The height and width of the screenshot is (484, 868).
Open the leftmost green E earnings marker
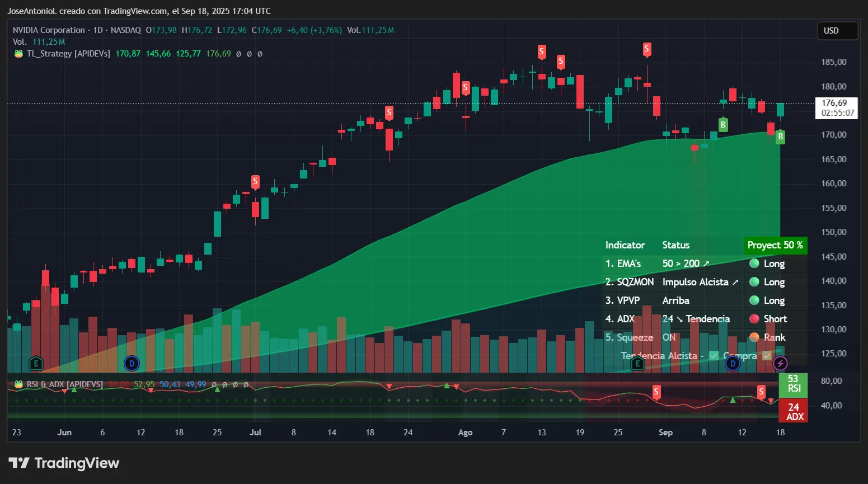point(36,364)
